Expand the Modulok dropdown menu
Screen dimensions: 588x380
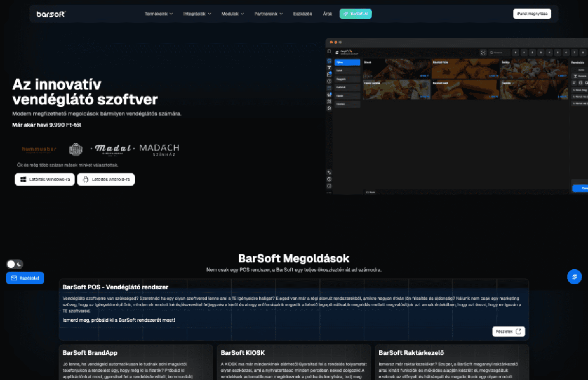[x=232, y=14]
